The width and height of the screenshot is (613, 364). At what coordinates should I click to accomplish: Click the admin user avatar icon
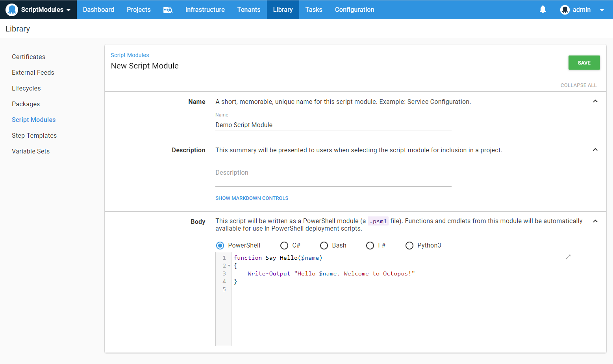pos(565,10)
